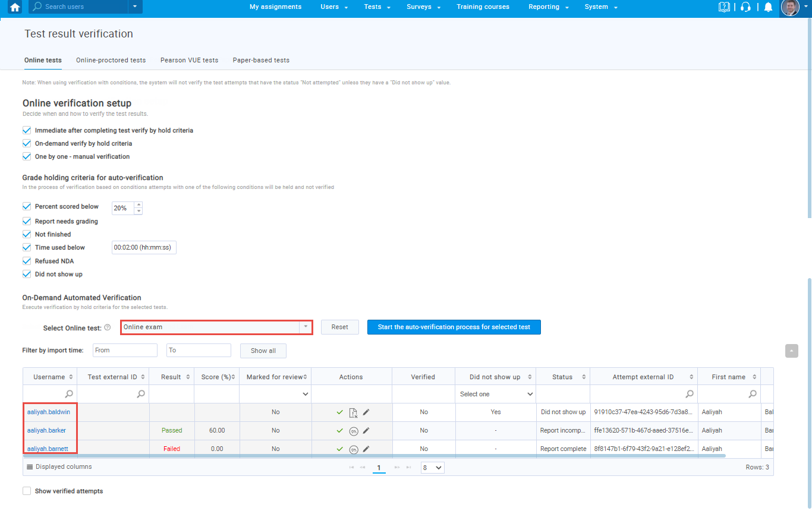Open the Reporting menu
This screenshot has height=514, width=812.
pos(548,7)
